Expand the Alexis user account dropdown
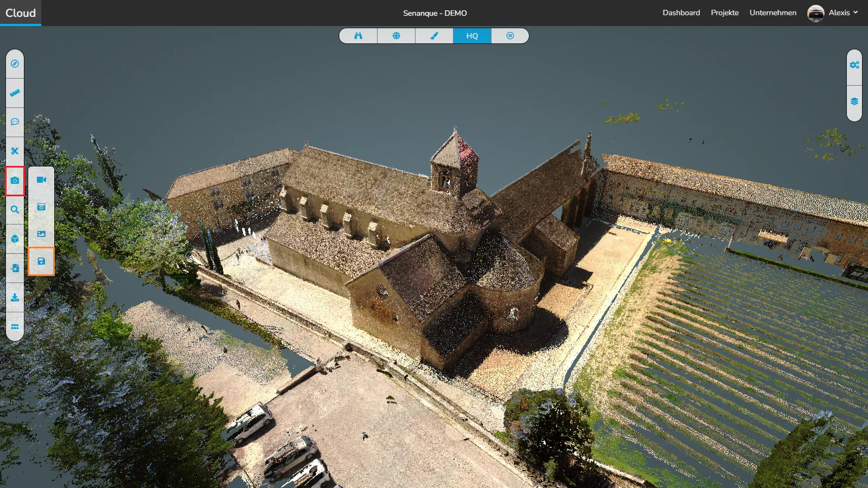This screenshot has height=488, width=868. (x=833, y=13)
